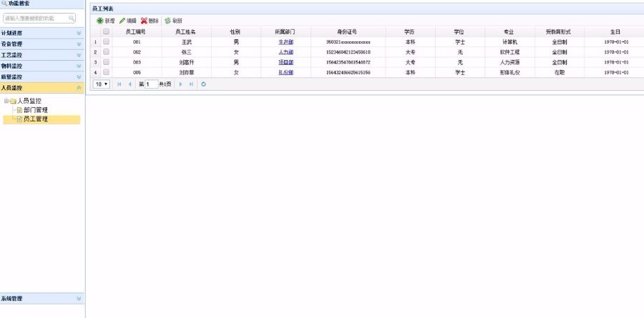Screen dimensions: 644x318
Task: Click the ID number cell 152346842123458618
Action: [x=348, y=52]
